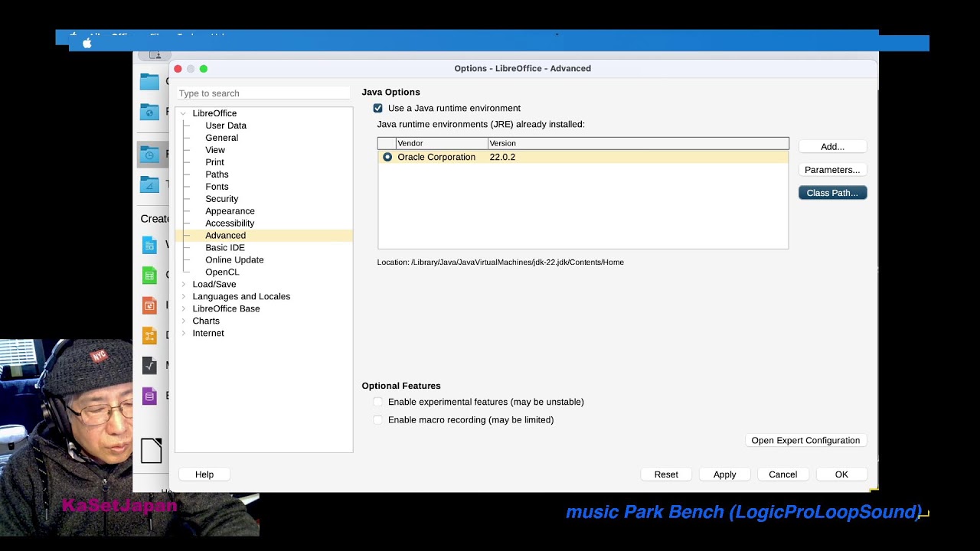Viewport: 980px width, 551px height.
Task: Expand the Internet tree node
Action: (183, 333)
